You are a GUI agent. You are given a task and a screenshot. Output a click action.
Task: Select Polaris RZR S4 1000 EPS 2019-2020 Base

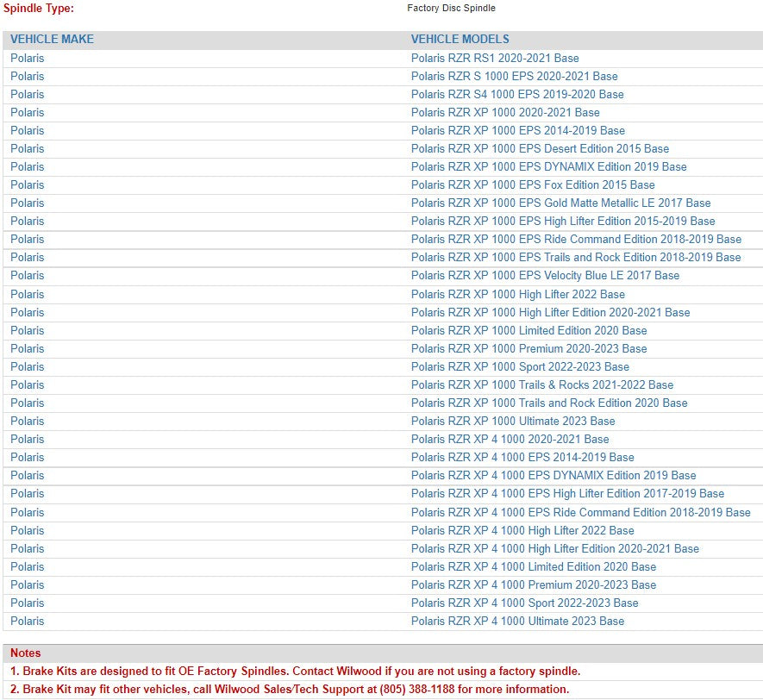(517, 94)
